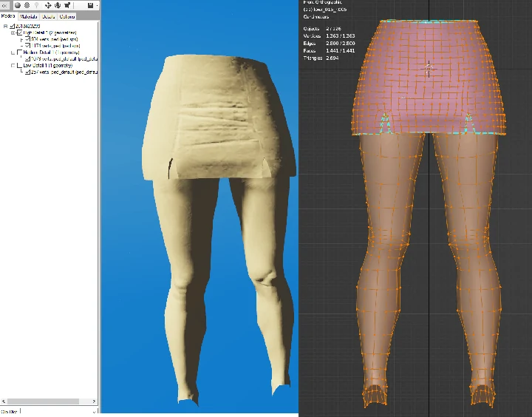Click the horizontal scrollbar right arrow

94,401
